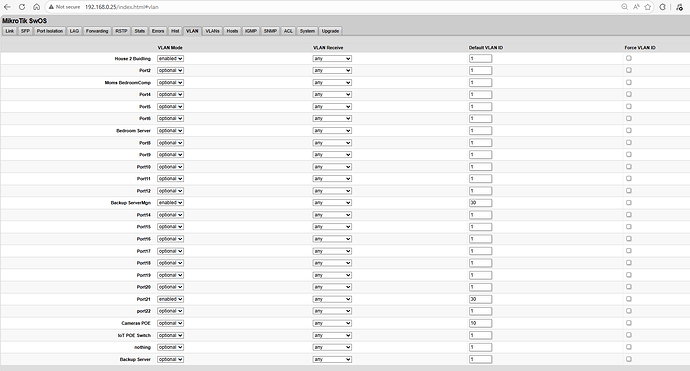This screenshot has width=690, height=371.
Task: Go back using the browser back arrow
Action: [x=7, y=7]
